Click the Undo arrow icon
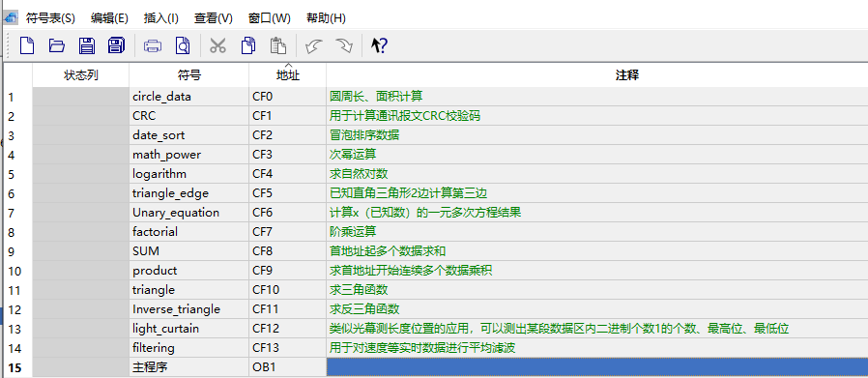 pyautogui.click(x=314, y=45)
